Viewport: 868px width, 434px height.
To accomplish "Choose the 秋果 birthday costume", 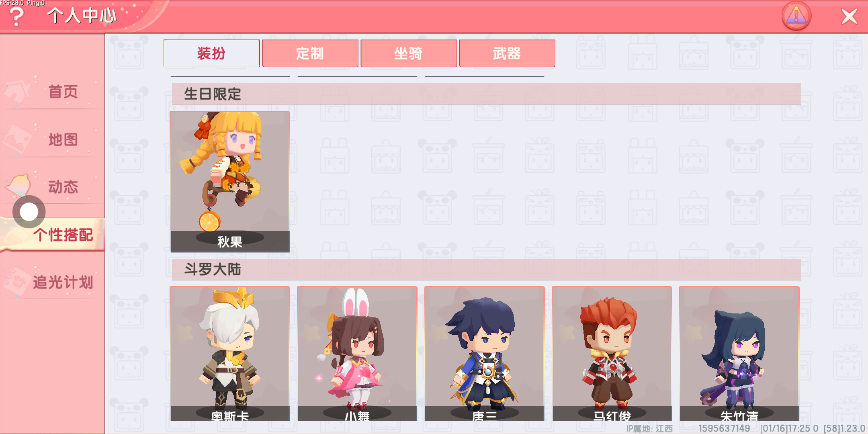I will 230,182.
